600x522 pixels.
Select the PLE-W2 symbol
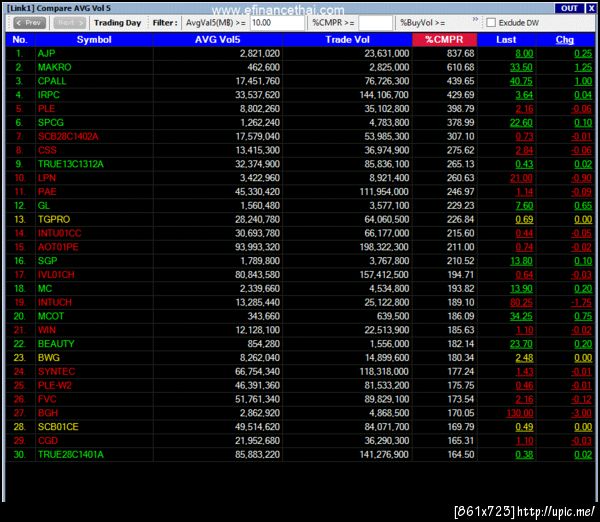coord(54,385)
